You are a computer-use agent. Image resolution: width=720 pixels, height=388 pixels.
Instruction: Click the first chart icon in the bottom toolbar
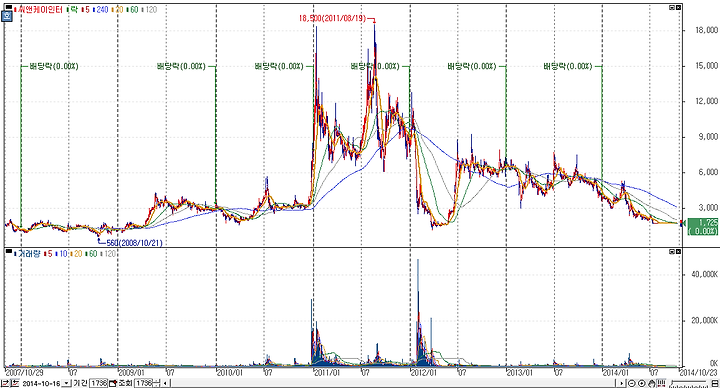(5, 383)
